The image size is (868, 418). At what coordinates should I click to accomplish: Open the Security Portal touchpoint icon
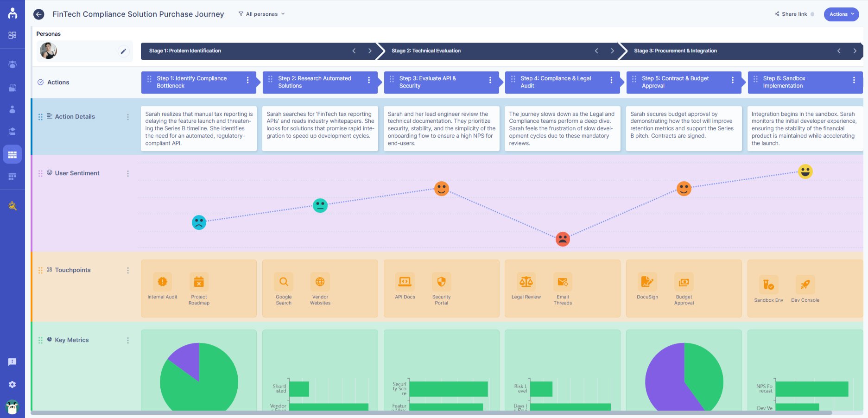tap(441, 281)
